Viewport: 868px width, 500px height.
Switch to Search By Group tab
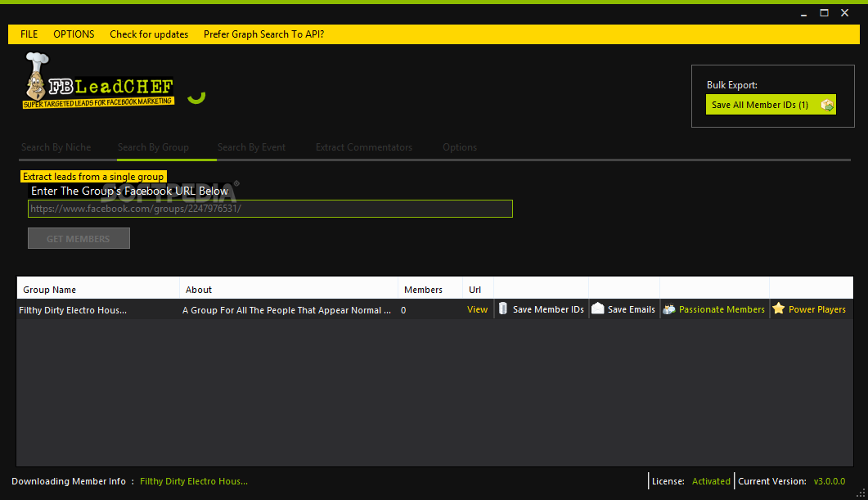pyautogui.click(x=153, y=147)
